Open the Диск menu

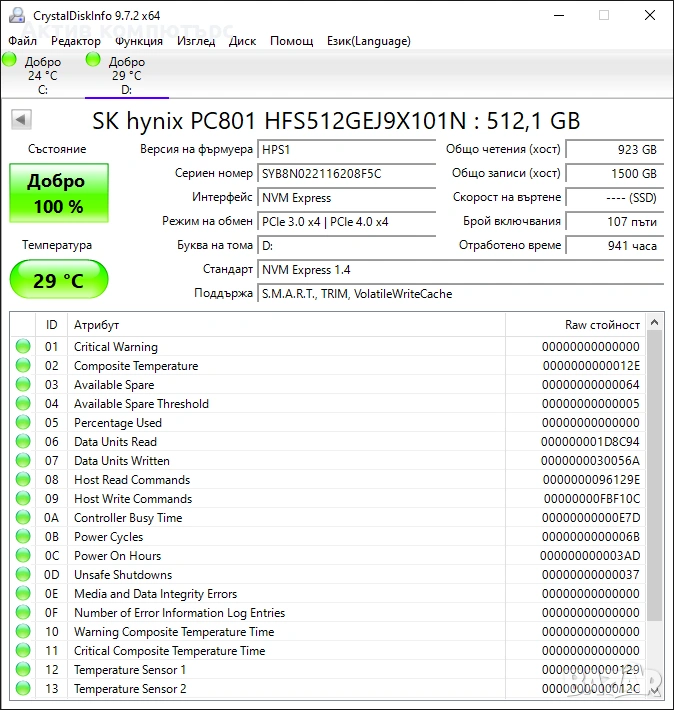point(242,41)
